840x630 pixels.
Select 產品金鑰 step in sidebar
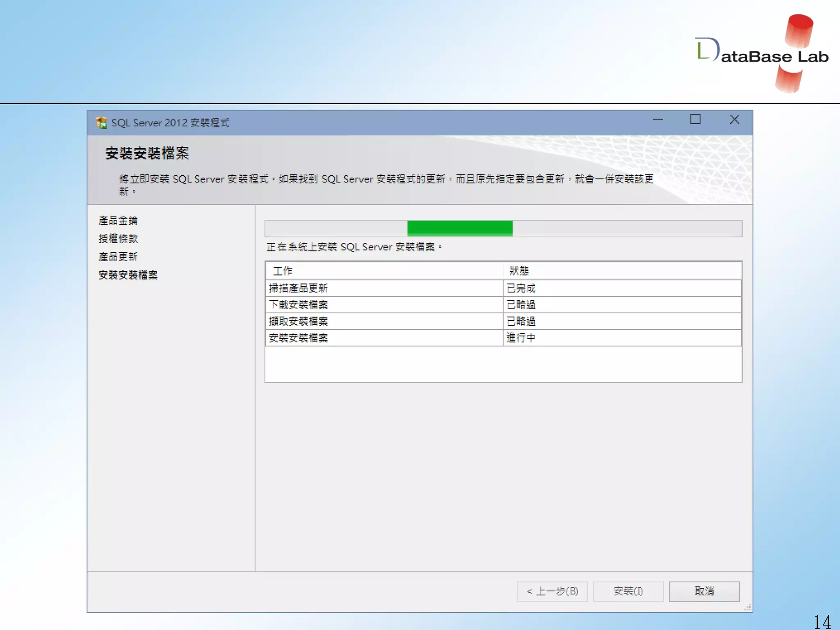(118, 221)
